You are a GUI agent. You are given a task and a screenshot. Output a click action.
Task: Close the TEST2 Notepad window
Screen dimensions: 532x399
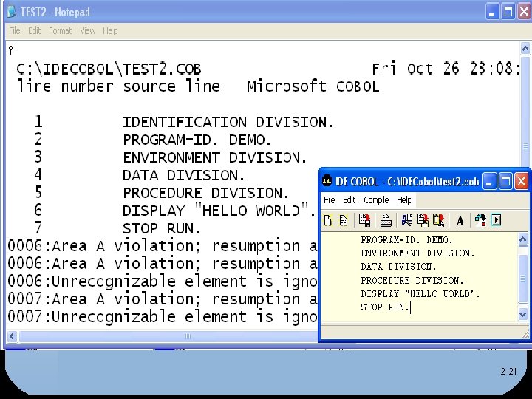(524, 12)
